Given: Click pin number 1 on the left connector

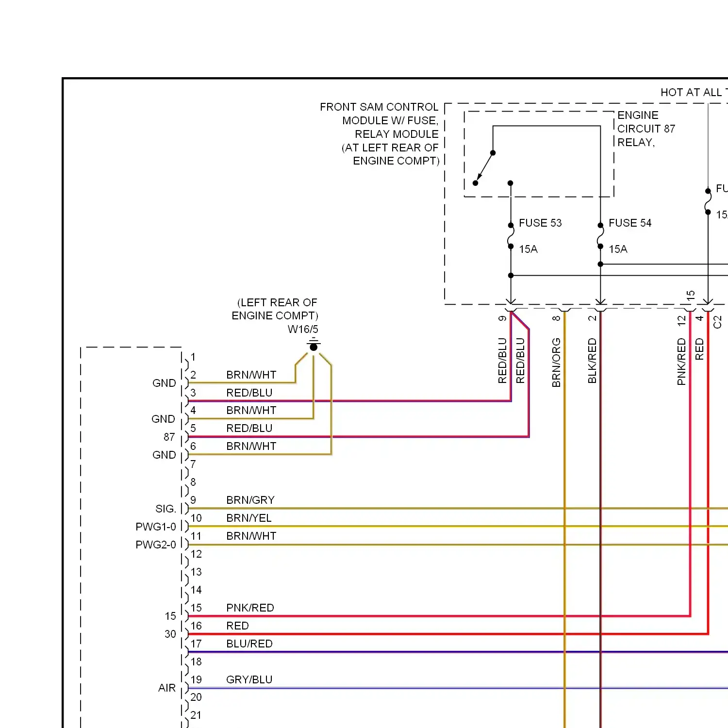Looking at the screenshot, I should [x=193, y=357].
